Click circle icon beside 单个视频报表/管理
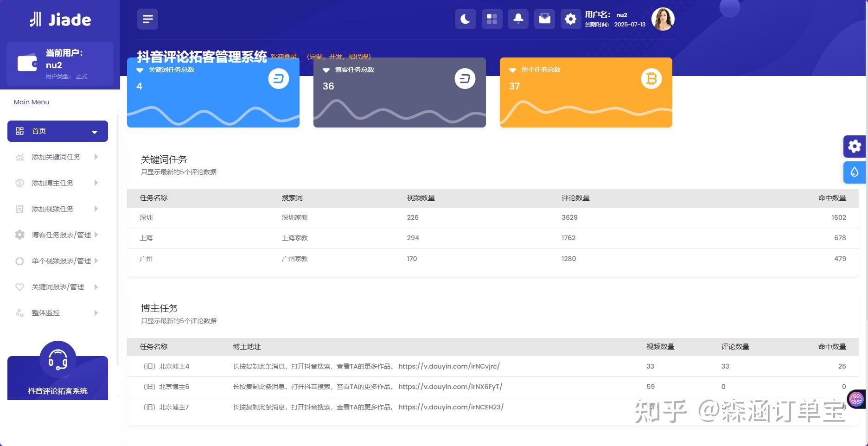This screenshot has height=446, width=868. click(19, 261)
